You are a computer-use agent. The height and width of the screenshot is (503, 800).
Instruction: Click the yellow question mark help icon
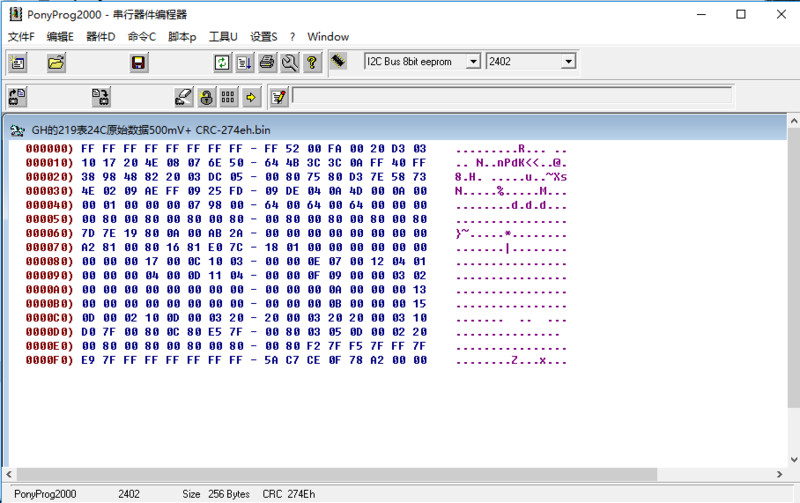click(311, 63)
